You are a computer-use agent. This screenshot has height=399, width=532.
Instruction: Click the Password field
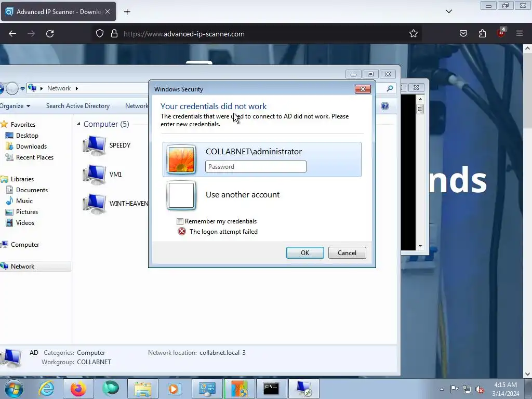point(256,167)
